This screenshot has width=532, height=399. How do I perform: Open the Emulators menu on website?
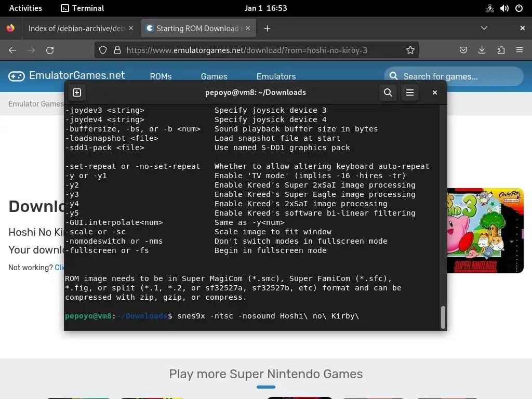pos(276,77)
